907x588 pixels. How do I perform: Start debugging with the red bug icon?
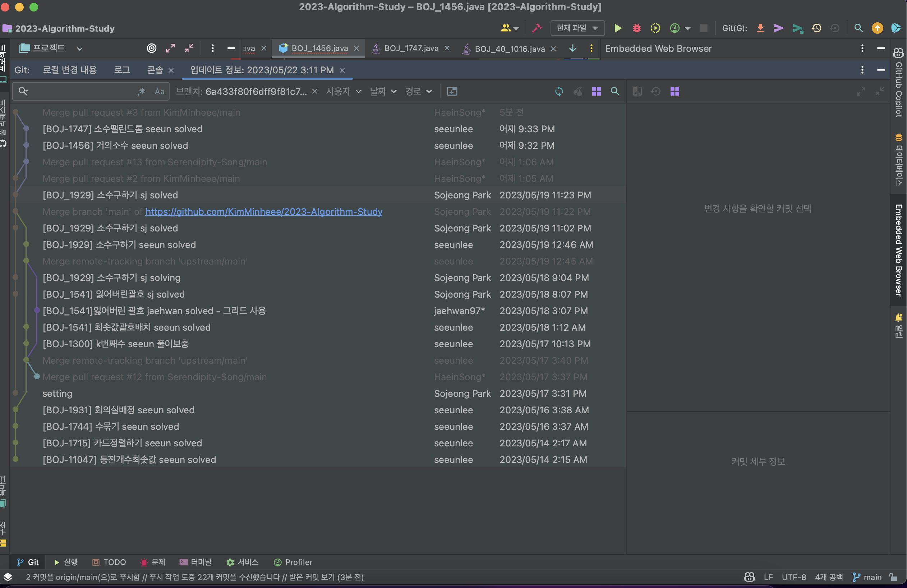click(x=636, y=28)
